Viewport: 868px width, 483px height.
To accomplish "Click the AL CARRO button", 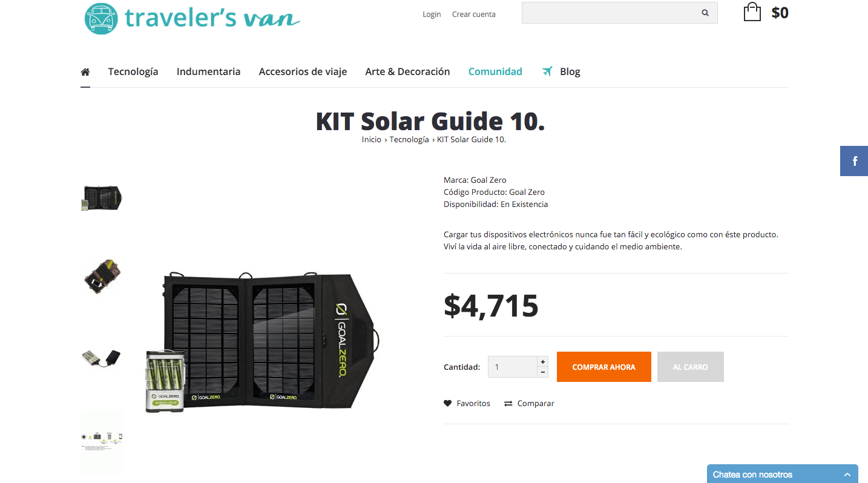I will click(691, 367).
